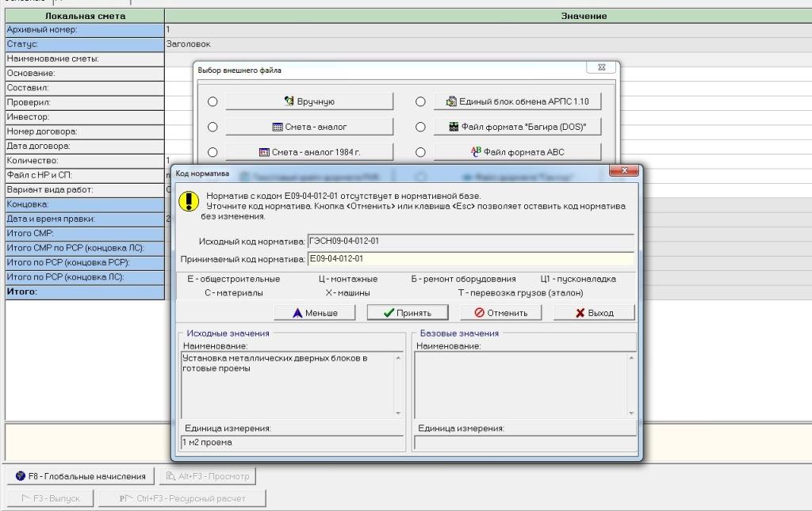Click the Базовые значения Наименование text area
Viewport: 812px width, 511px height.
525,385
